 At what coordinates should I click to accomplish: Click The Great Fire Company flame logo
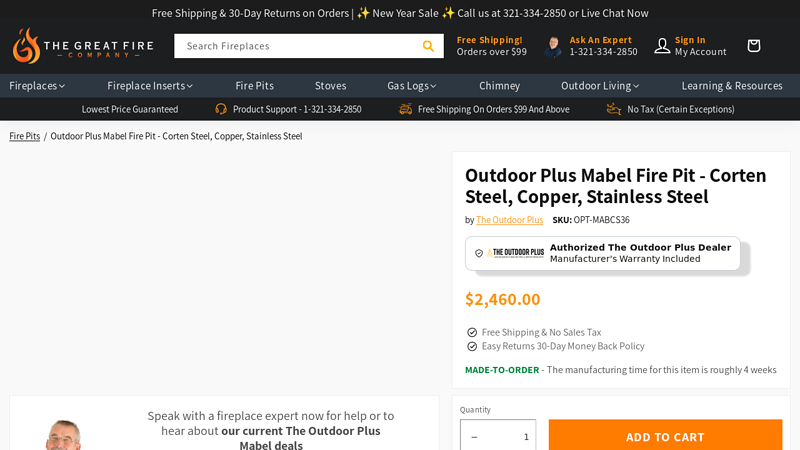[27, 46]
